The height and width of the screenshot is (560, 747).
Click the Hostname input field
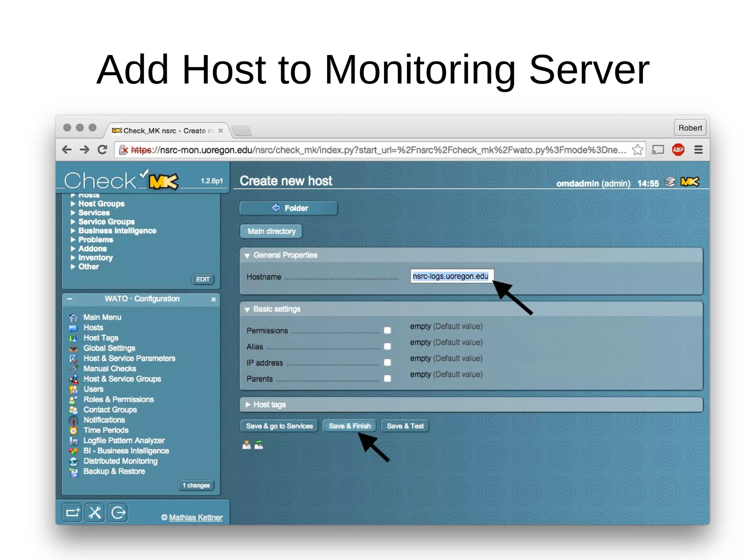tap(452, 276)
